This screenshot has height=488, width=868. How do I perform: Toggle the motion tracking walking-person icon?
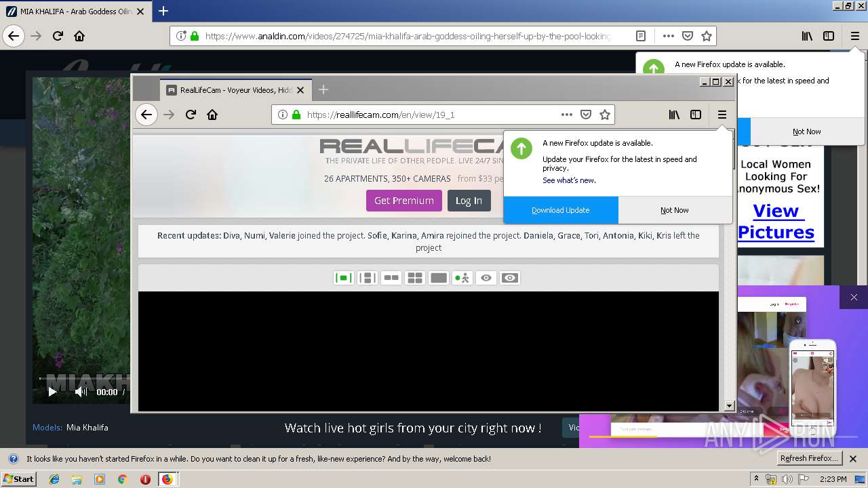click(x=462, y=278)
